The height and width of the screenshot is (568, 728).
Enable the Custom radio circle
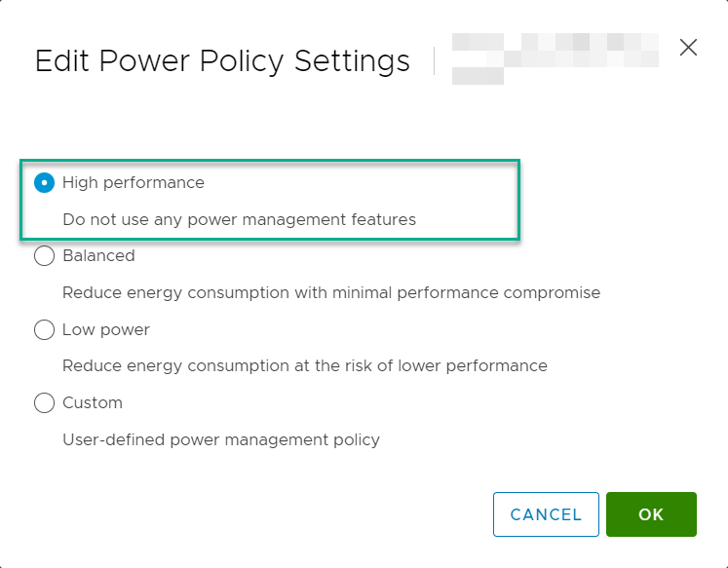(x=45, y=402)
